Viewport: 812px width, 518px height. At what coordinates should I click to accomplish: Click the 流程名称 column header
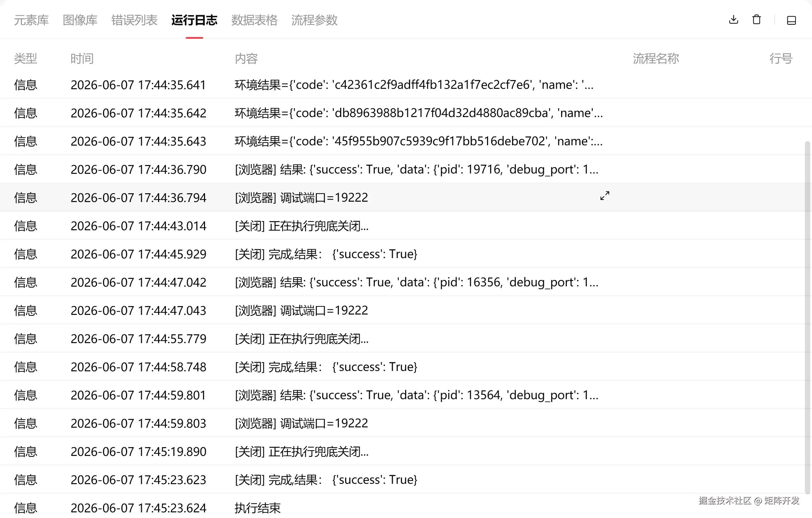click(x=656, y=59)
